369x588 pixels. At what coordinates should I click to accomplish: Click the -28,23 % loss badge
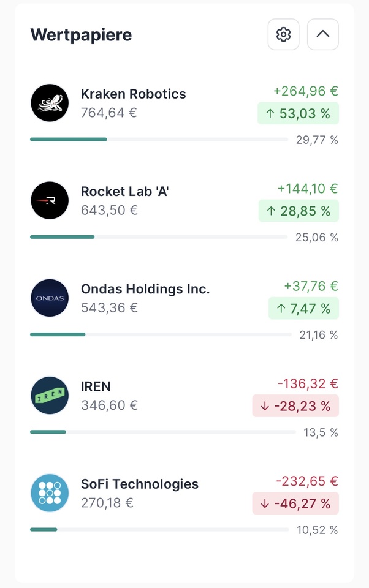pos(295,405)
